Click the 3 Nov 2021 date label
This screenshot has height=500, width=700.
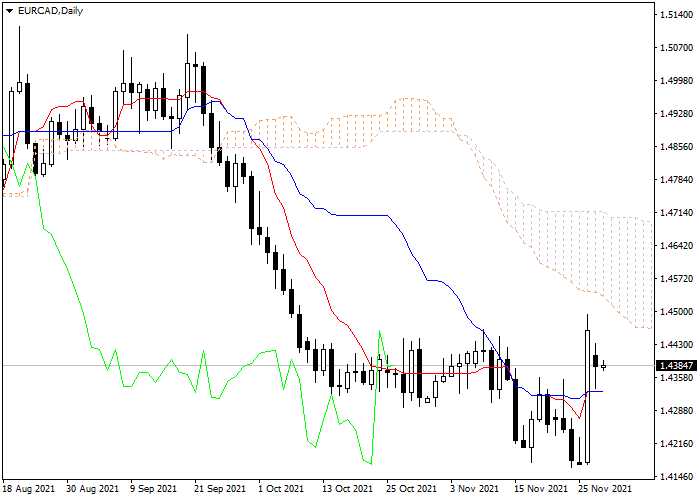click(475, 489)
